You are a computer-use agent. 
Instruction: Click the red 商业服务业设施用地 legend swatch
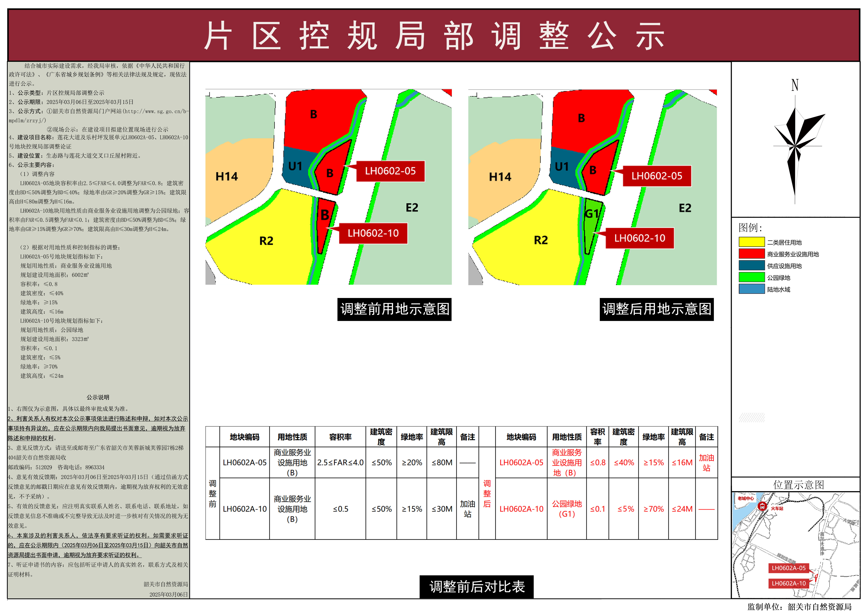pyautogui.click(x=752, y=254)
